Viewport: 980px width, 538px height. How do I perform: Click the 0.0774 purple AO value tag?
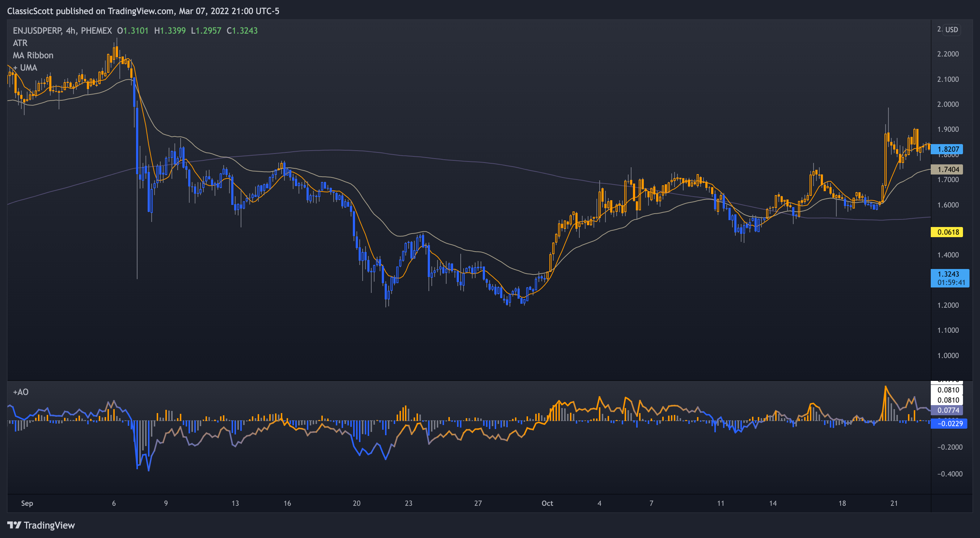[x=947, y=410]
